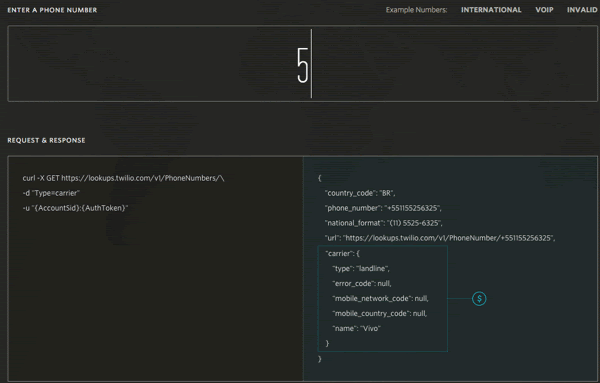Click the "phone_number" response line

click(383, 208)
